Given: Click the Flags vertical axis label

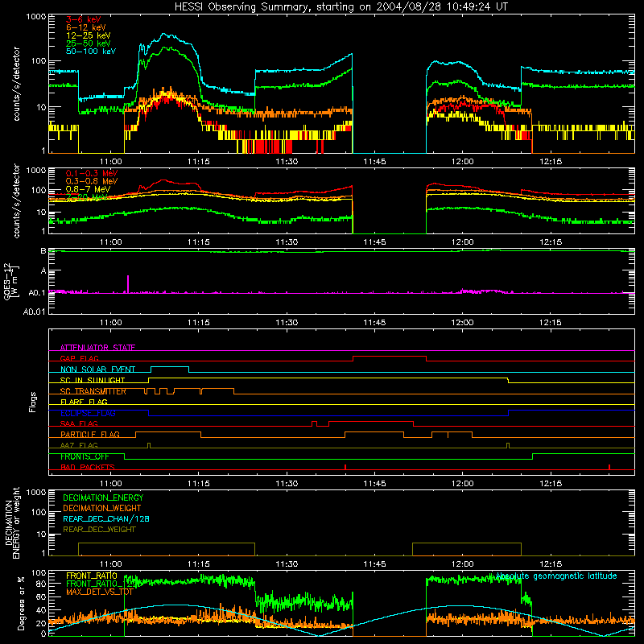Looking at the screenshot, I should point(32,402).
